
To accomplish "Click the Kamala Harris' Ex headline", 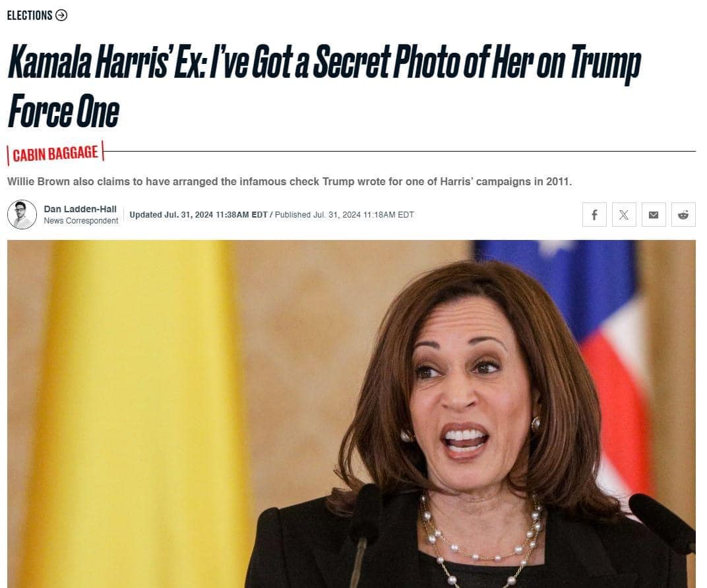I will click(324, 86).
